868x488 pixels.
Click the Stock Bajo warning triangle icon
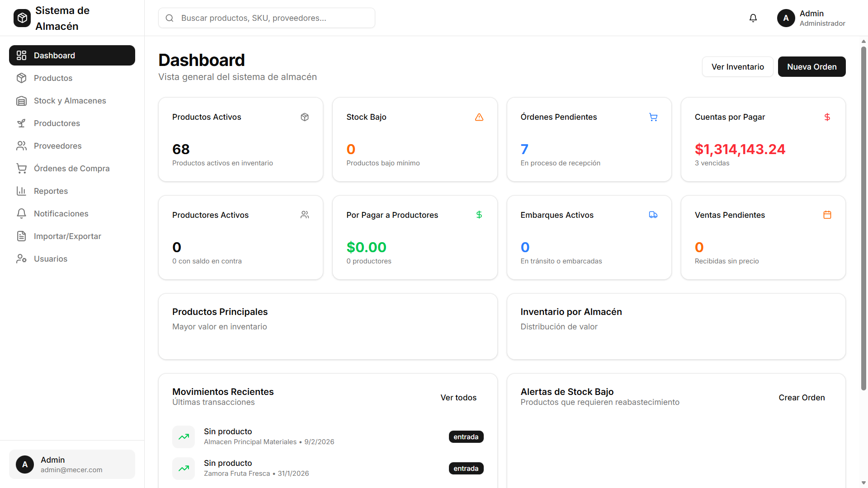click(479, 117)
